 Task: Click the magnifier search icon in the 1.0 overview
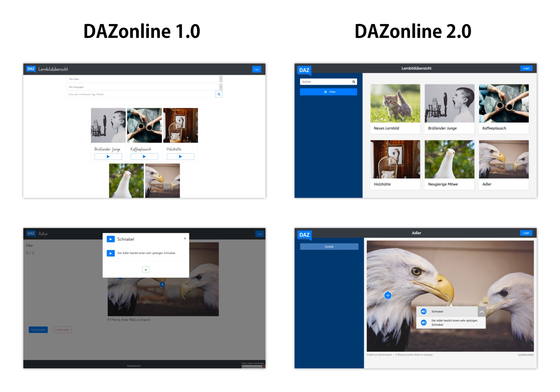tap(219, 94)
